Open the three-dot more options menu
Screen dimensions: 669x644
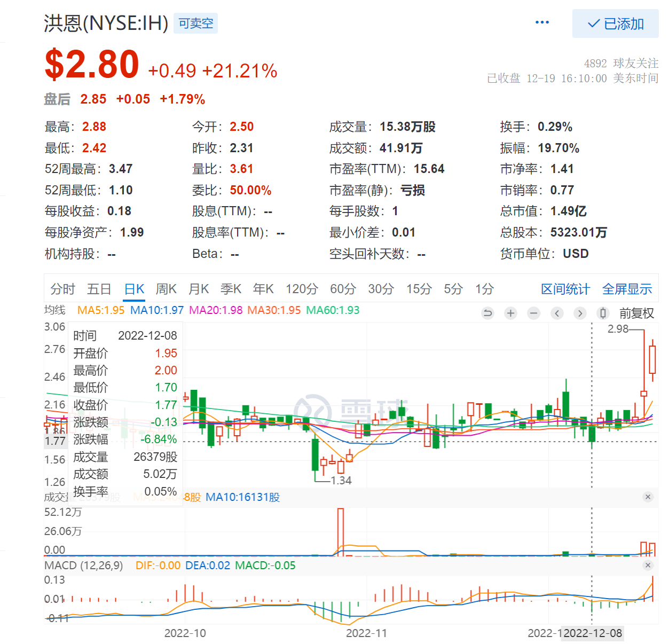542,22
